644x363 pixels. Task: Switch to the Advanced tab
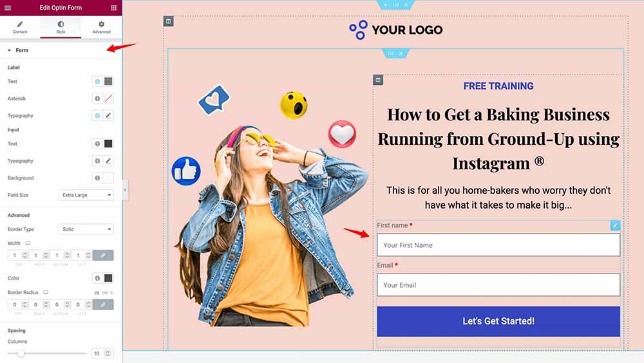tap(102, 27)
